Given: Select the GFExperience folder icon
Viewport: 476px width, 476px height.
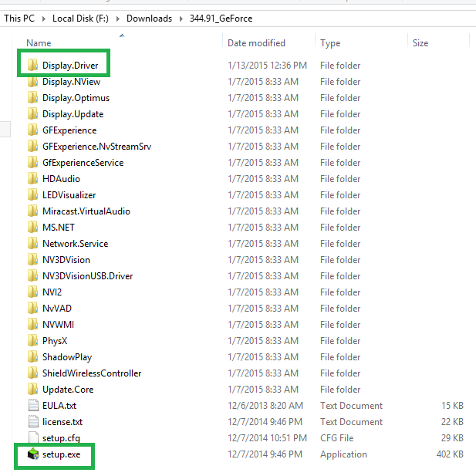Looking at the screenshot, I should click(x=32, y=130).
